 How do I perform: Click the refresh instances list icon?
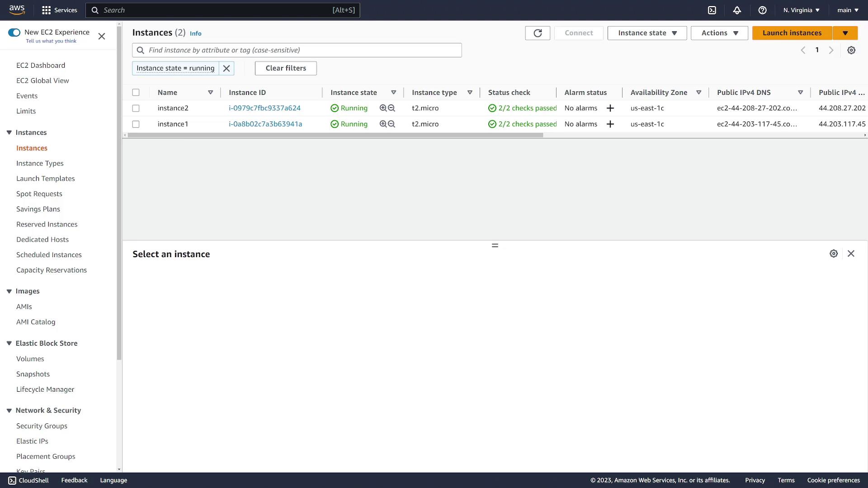(538, 33)
